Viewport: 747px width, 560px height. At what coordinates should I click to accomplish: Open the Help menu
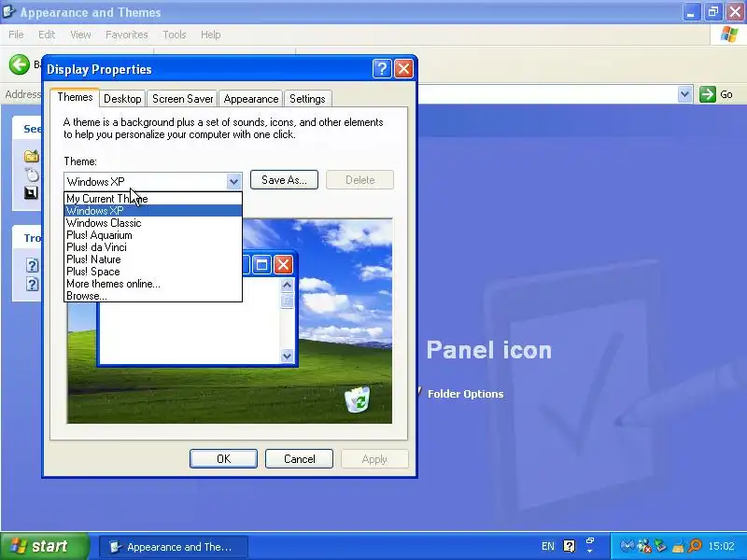coord(211,35)
